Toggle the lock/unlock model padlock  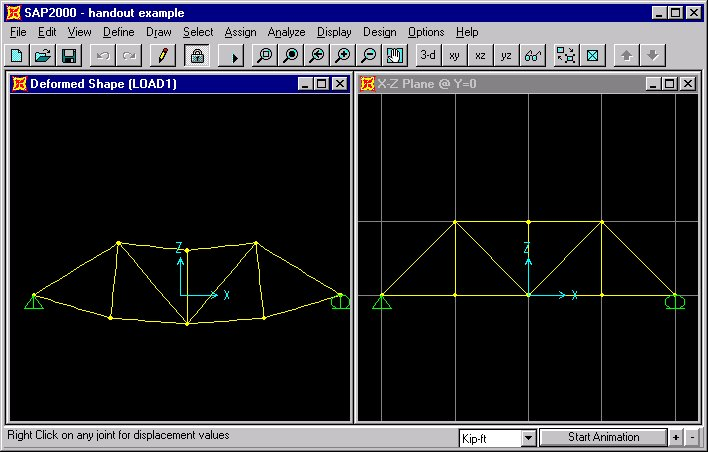(197, 56)
